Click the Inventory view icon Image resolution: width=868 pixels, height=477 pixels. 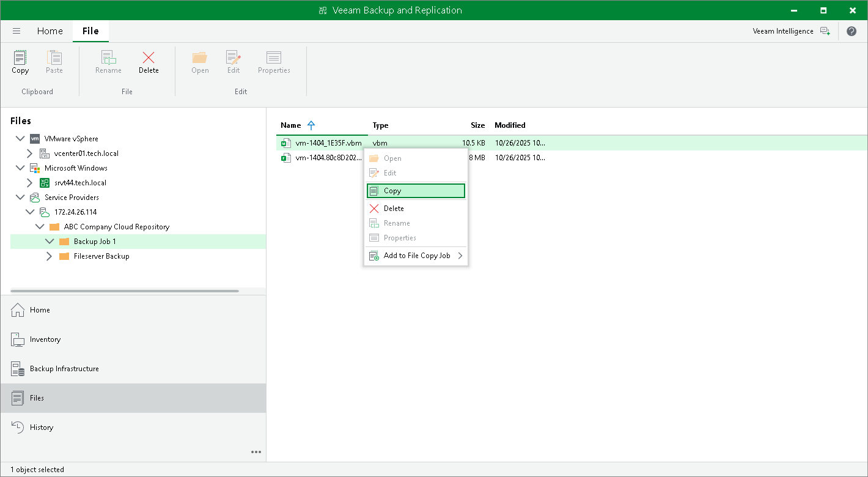pyautogui.click(x=18, y=339)
